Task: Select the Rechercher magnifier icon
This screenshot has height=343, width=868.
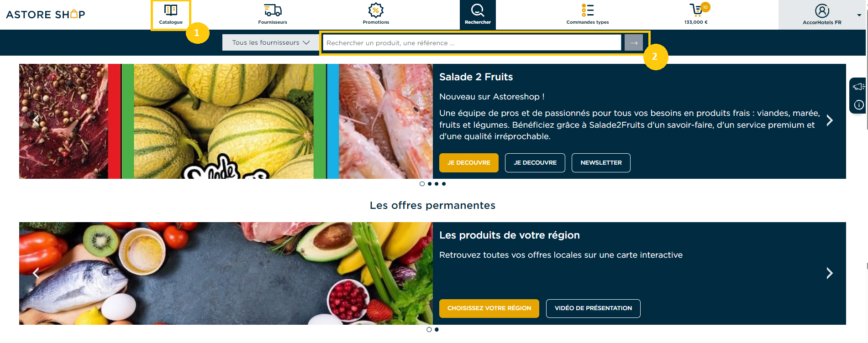Action: pyautogui.click(x=478, y=10)
